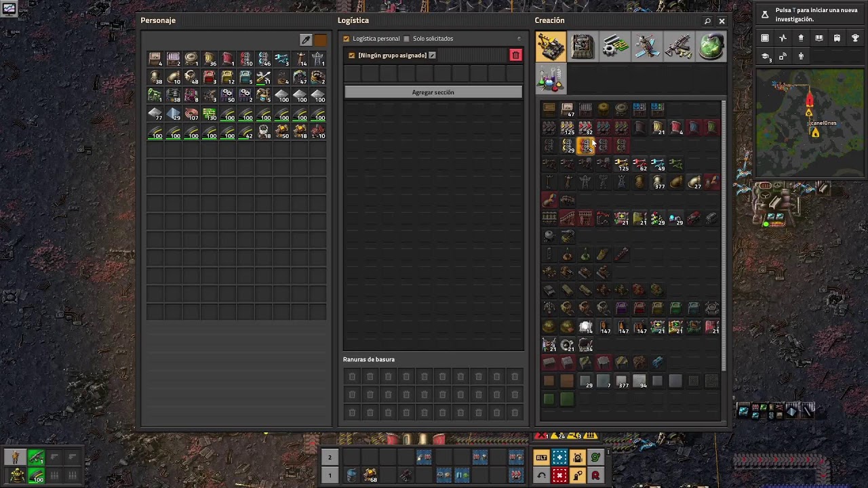
Task: Select repair pack item showing 11
Action: click(x=264, y=77)
